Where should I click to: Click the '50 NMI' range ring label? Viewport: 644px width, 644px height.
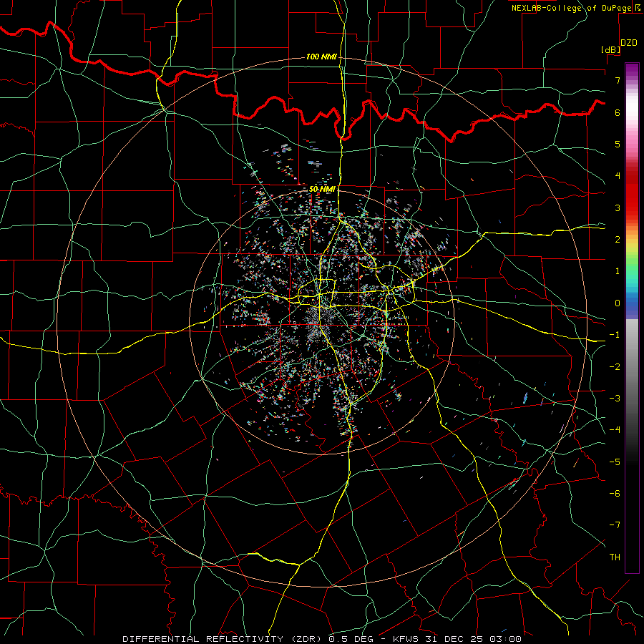pyautogui.click(x=322, y=189)
